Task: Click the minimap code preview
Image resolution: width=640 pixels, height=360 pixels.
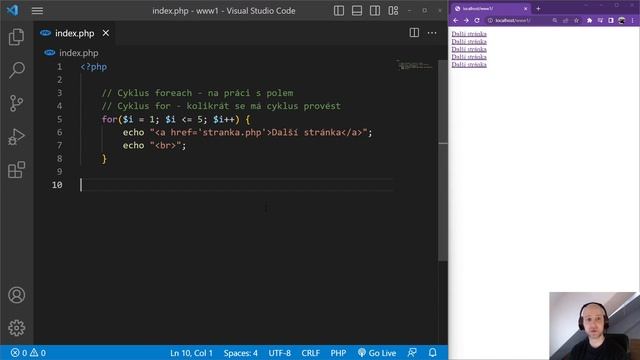Action: click(x=415, y=65)
